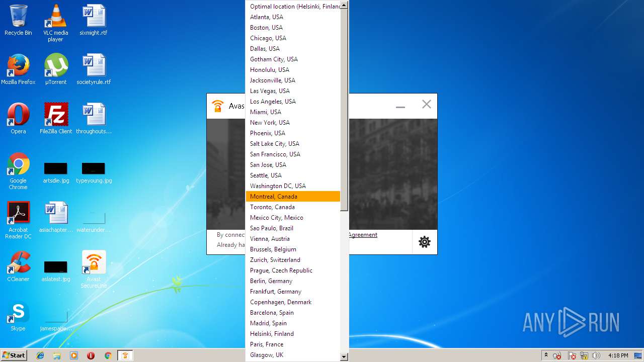
Task: Close the Avast SecureLine window
Action: (x=427, y=104)
